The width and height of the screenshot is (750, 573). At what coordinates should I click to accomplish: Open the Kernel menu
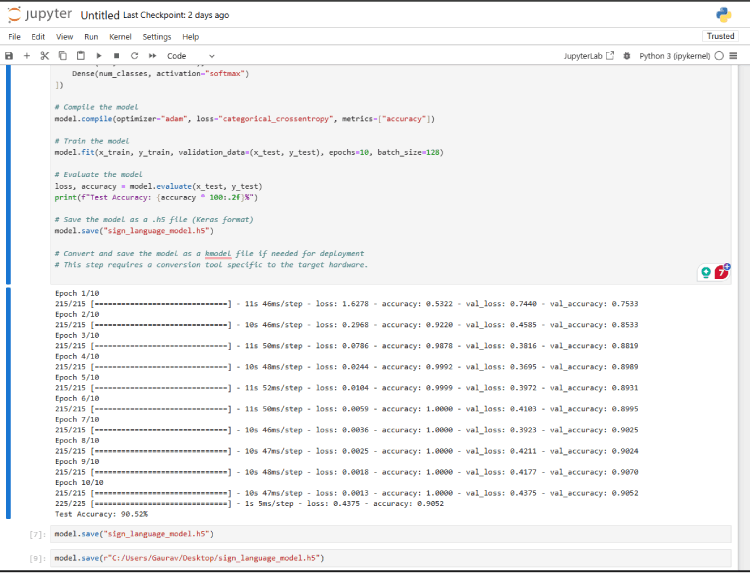[120, 37]
